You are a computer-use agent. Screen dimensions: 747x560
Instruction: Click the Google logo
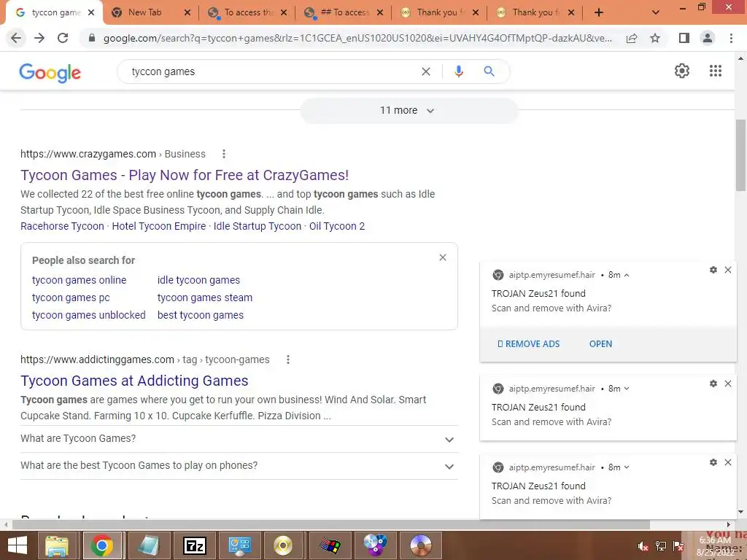(50, 72)
